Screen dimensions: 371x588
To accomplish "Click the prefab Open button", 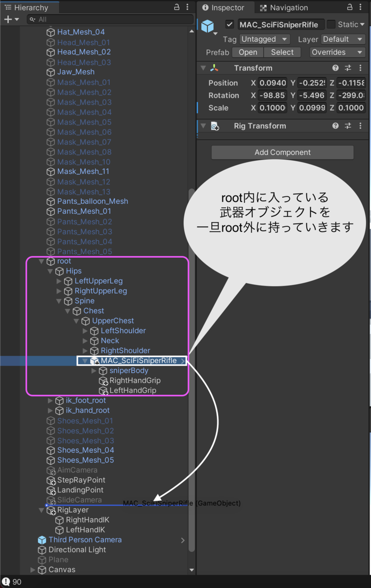I will coord(247,52).
